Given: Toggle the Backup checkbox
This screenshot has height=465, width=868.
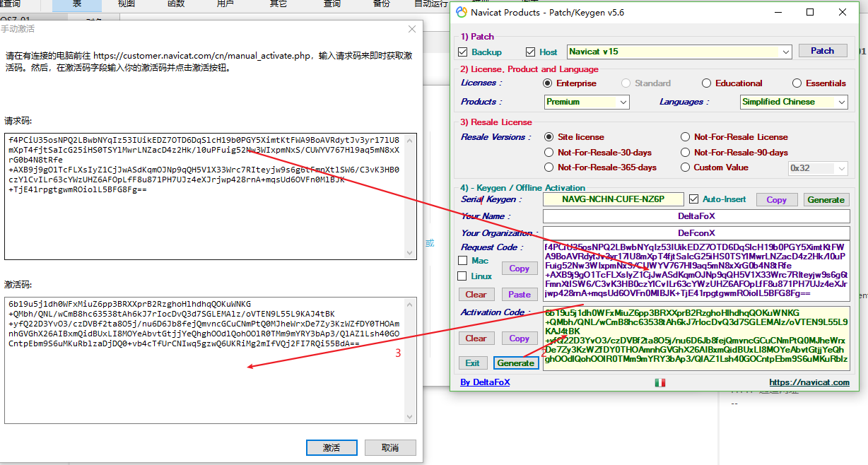Looking at the screenshot, I should pyautogui.click(x=463, y=52).
